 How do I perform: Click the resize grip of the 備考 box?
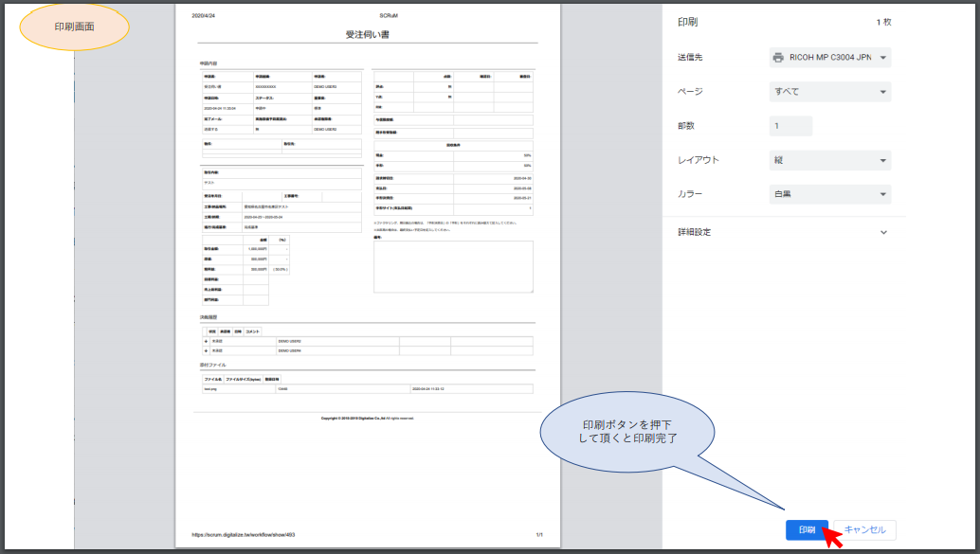(x=531, y=290)
